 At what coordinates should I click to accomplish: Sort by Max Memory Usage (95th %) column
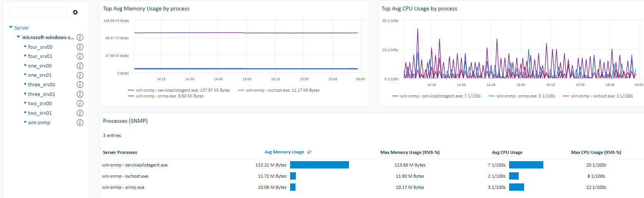tap(410, 152)
